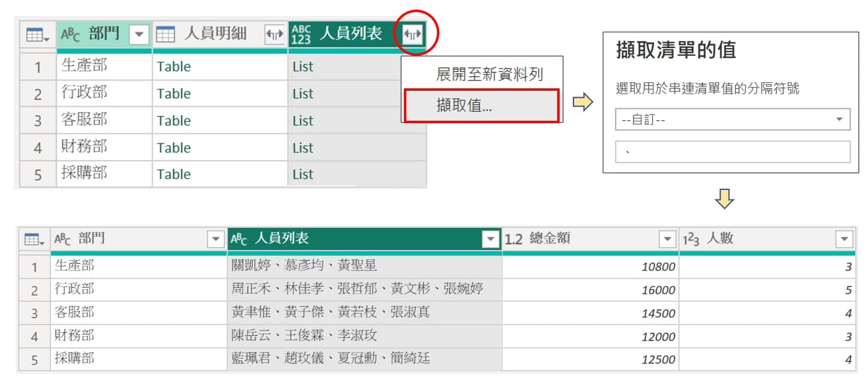The height and width of the screenshot is (381, 868).
Task: Click expand icon on 人員明細 column header
Action: (x=274, y=35)
